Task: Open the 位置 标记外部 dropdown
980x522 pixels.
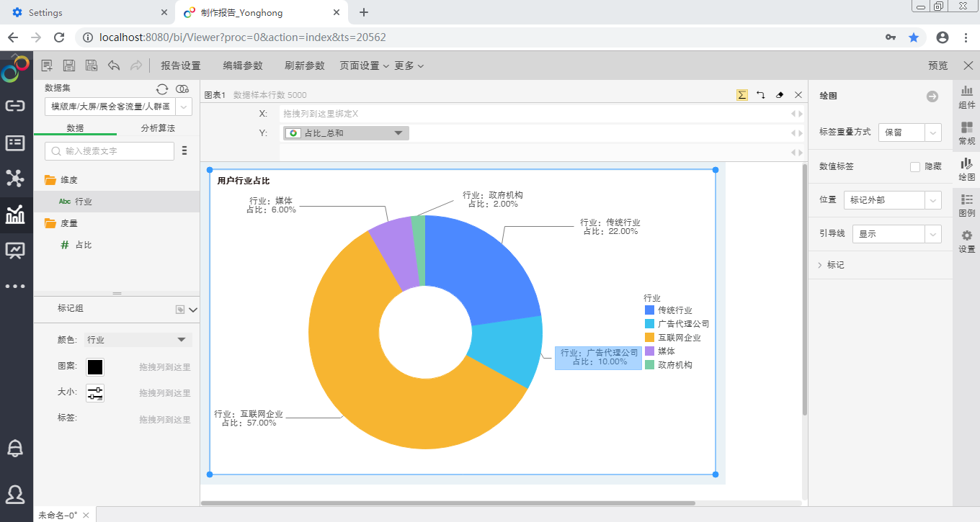Action: 892,200
